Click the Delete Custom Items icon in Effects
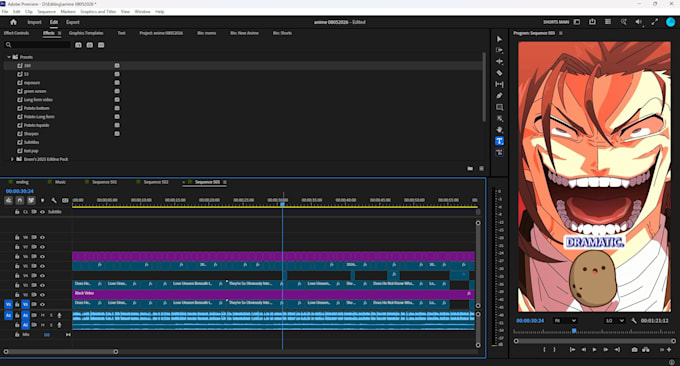Screen dimensions: 680x366 481,169
